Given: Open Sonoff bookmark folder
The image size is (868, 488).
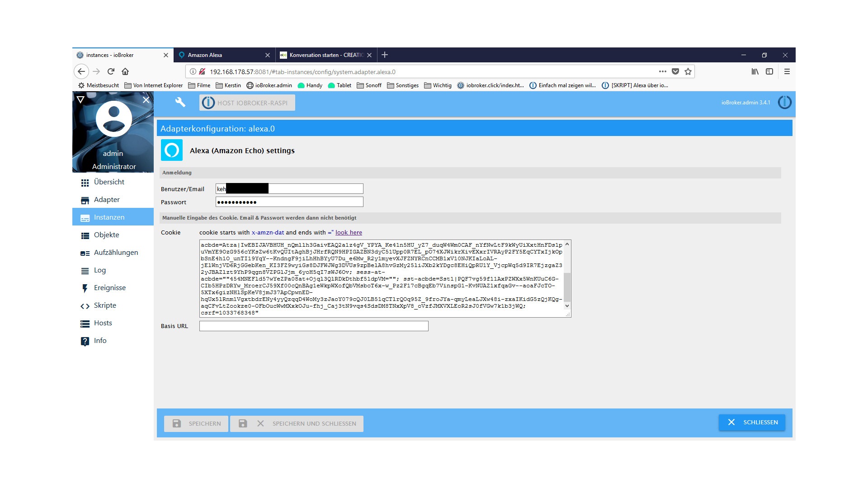Looking at the screenshot, I should click(x=369, y=85).
